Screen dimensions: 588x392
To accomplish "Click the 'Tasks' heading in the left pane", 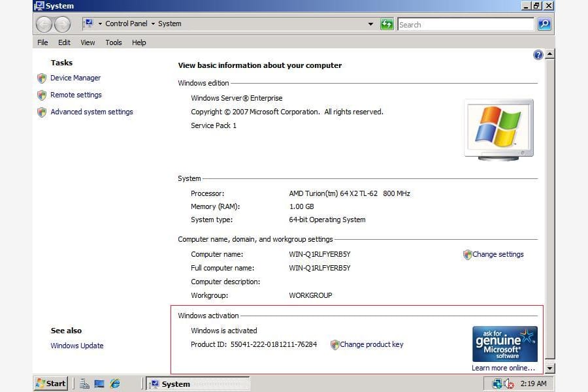I will 61,63.
